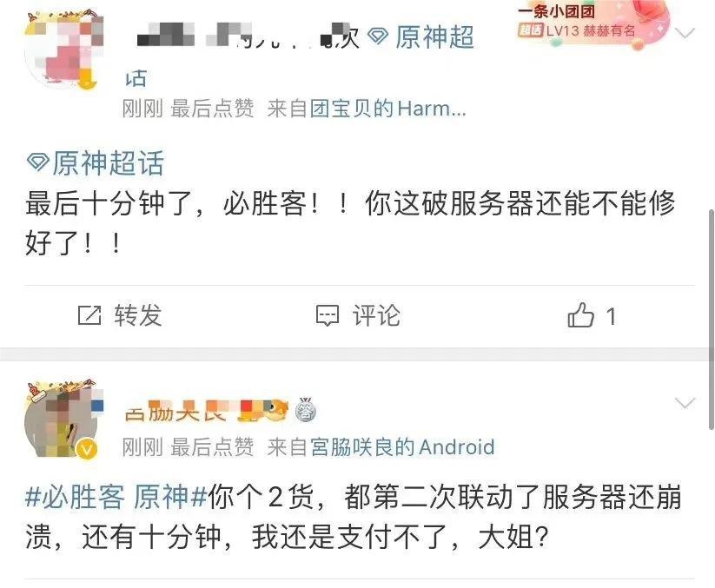Screen dimensions: 715x588
Task: Tap the LV13 赫赫有名 level badge
Action: pyautogui.click(x=576, y=31)
